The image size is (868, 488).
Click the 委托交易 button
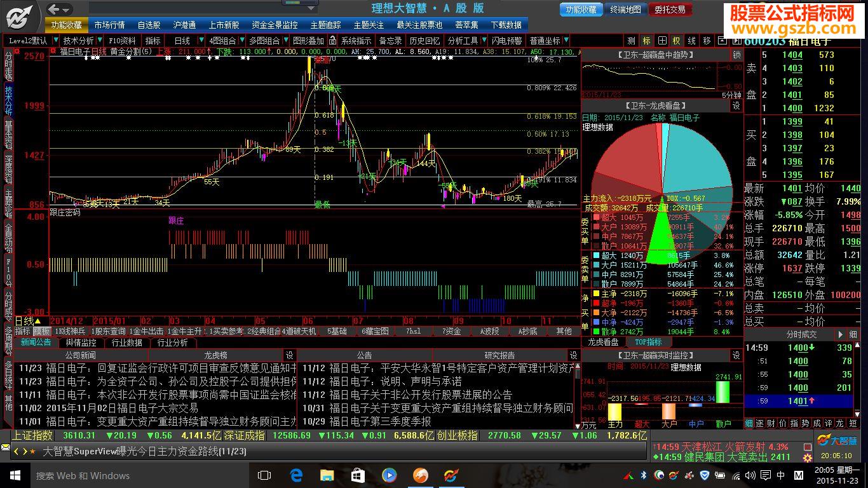pyautogui.click(x=670, y=10)
